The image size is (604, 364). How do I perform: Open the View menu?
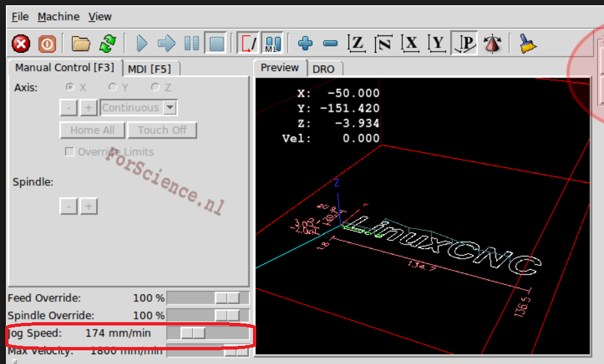coord(100,16)
